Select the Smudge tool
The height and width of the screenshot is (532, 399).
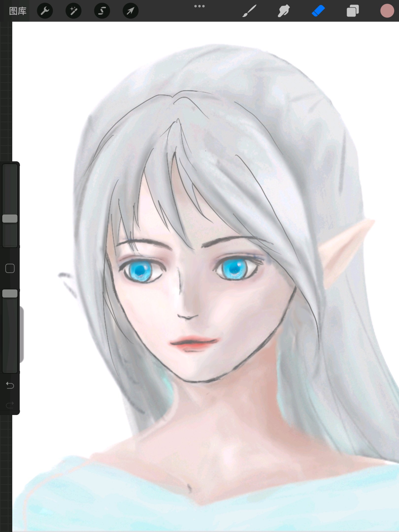pos(284,11)
